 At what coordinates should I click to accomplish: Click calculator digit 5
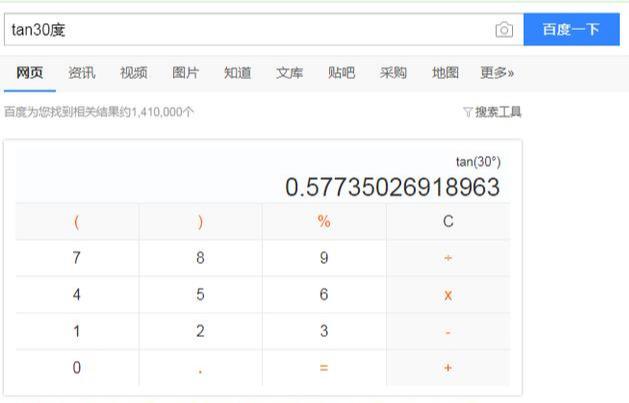coord(200,295)
